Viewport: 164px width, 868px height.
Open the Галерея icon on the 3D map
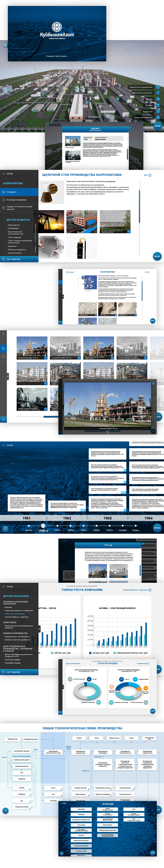click(x=158, y=99)
